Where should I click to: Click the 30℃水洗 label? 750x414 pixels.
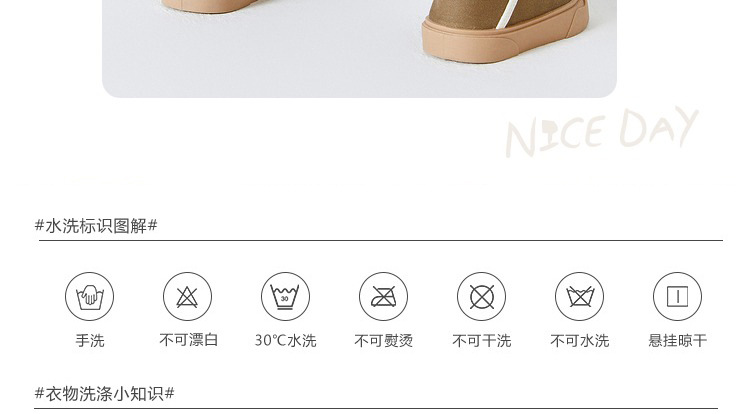(286, 340)
